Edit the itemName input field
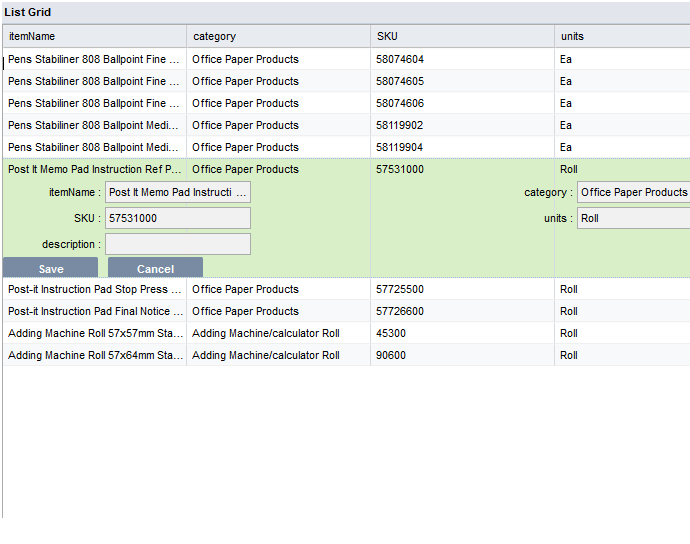 [178, 192]
